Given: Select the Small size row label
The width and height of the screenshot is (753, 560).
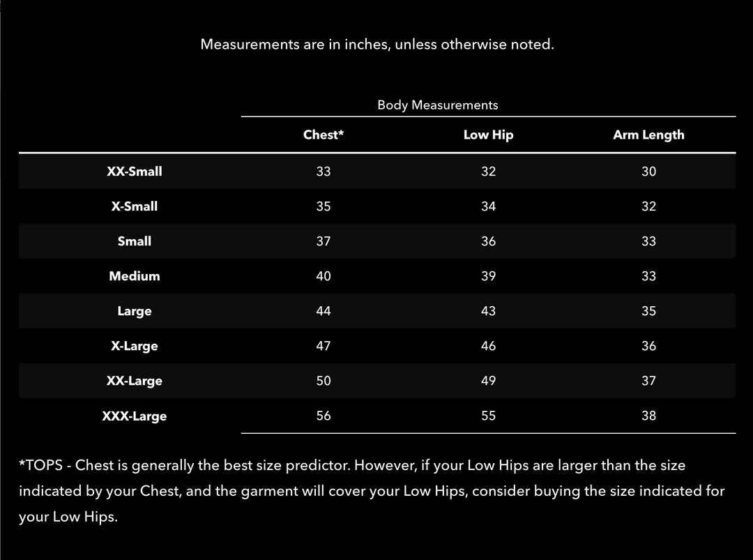Looking at the screenshot, I should coord(135,241).
